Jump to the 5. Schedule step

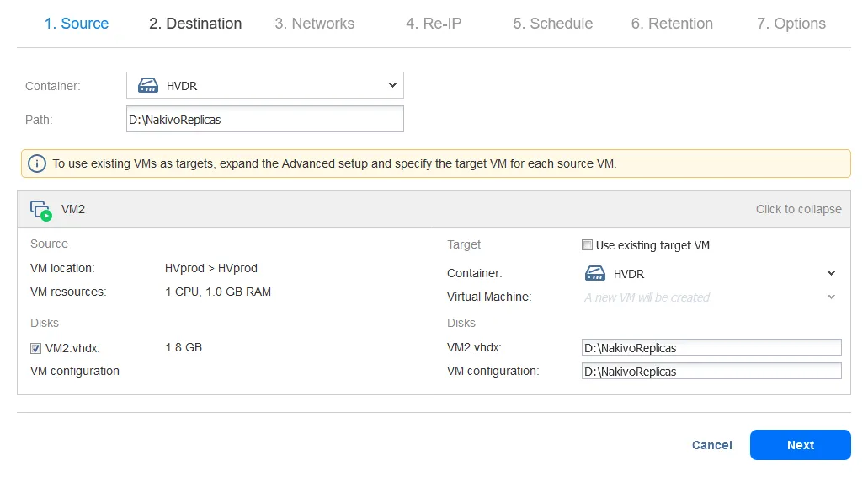pyautogui.click(x=552, y=24)
